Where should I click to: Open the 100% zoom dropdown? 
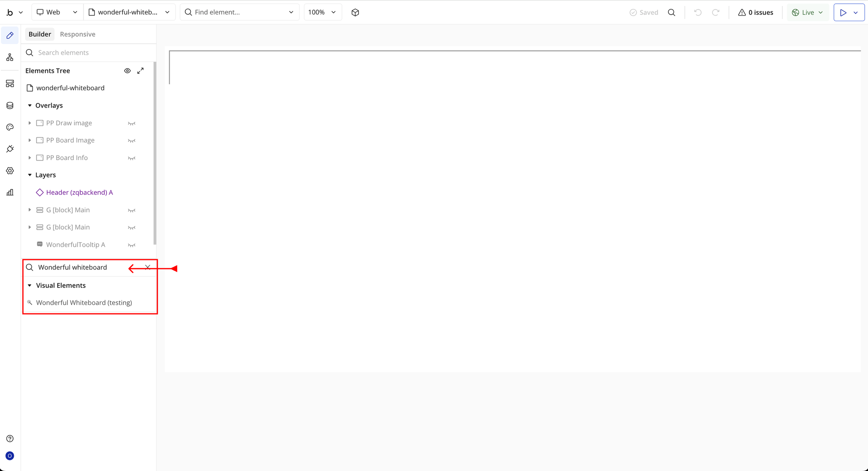(322, 12)
